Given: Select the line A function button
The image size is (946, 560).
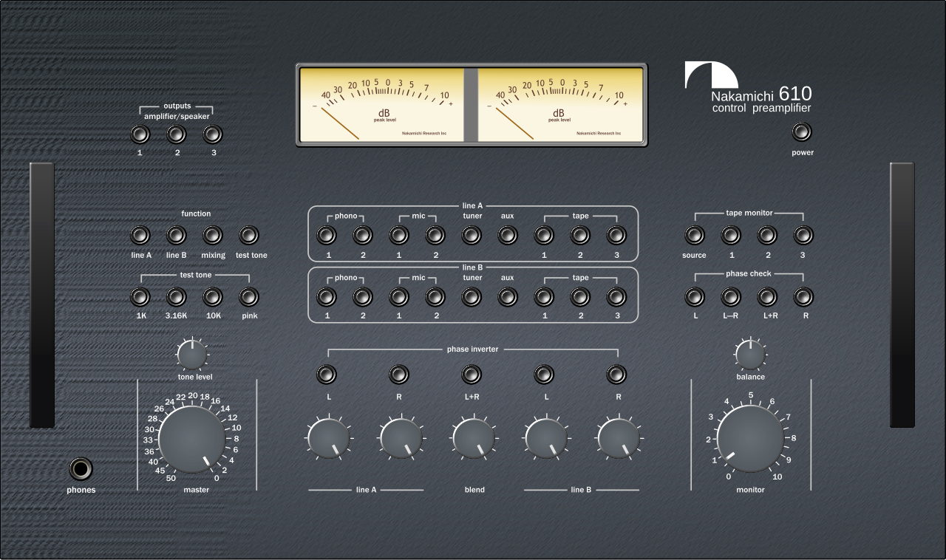Looking at the screenshot, I should coord(140,236).
